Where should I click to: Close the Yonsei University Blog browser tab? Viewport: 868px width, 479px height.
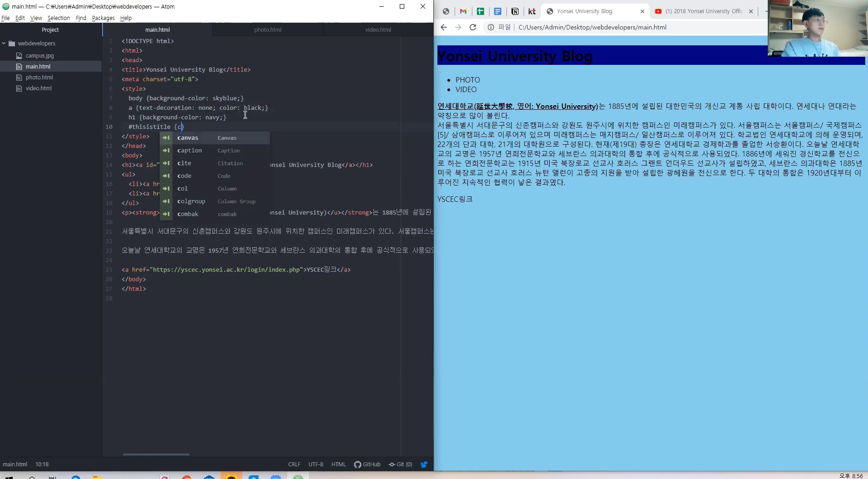point(642,11)
